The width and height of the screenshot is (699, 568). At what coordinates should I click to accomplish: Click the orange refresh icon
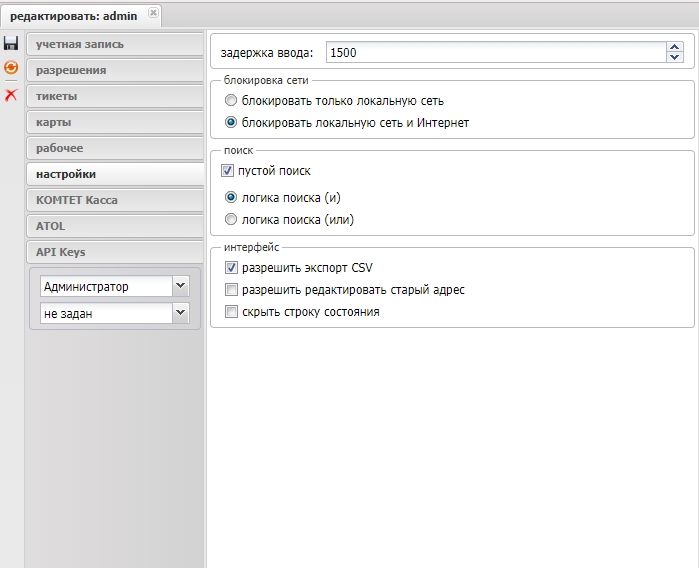(x=11, y=68)
